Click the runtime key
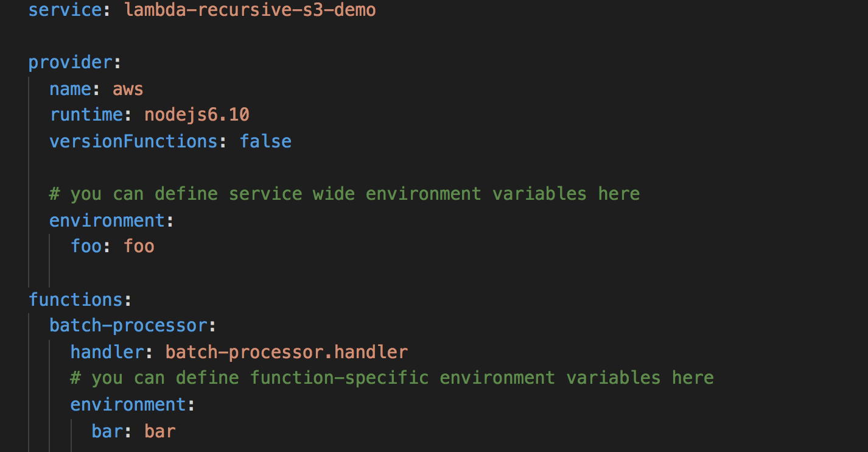Image resolution: width=868 pixels, height=452 pixels. (86, 115)
